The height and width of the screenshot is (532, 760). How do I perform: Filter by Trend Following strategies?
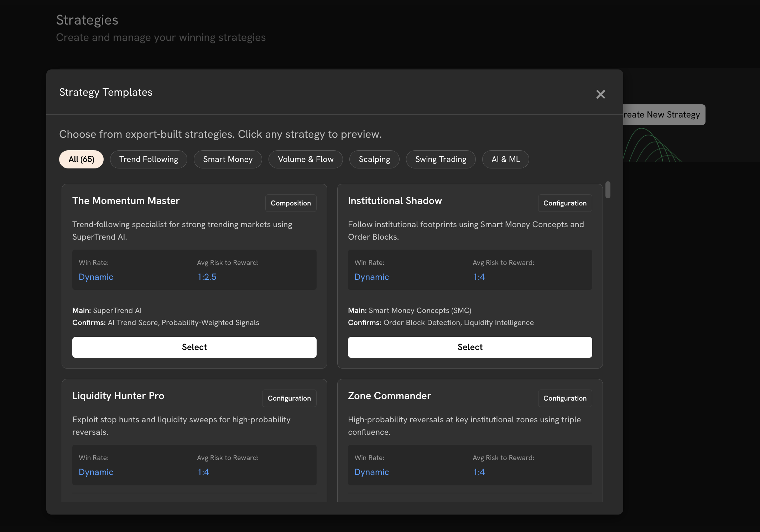point(149,159)
